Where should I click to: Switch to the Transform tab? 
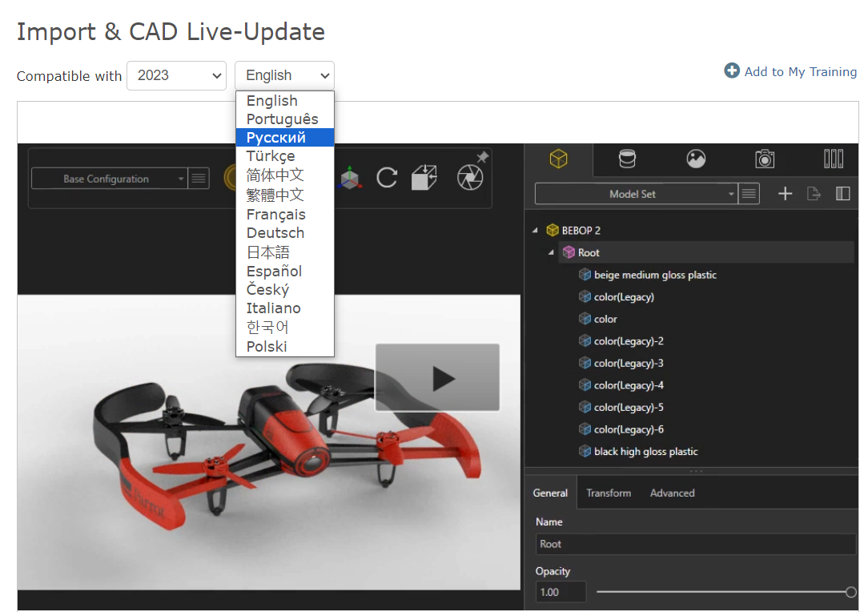click(609, 493)
